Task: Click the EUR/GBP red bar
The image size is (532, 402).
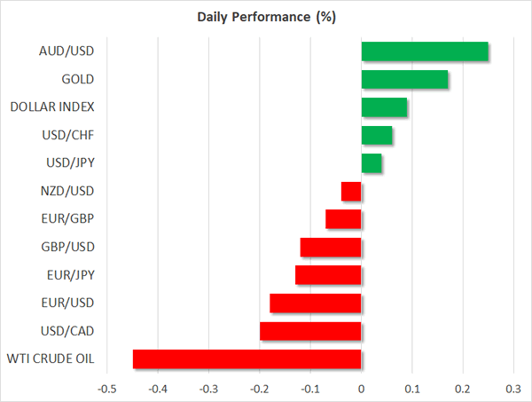Action: pyautogui.click(x=343, y=219)
